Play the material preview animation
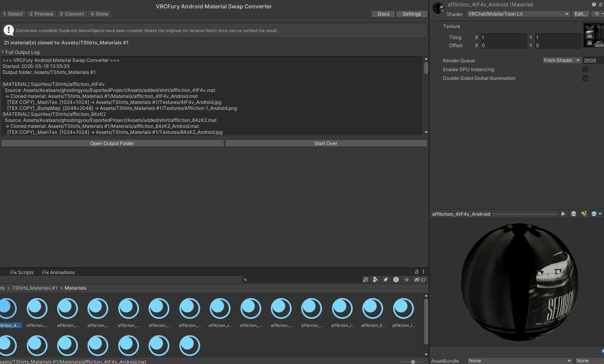 point(563,214)
